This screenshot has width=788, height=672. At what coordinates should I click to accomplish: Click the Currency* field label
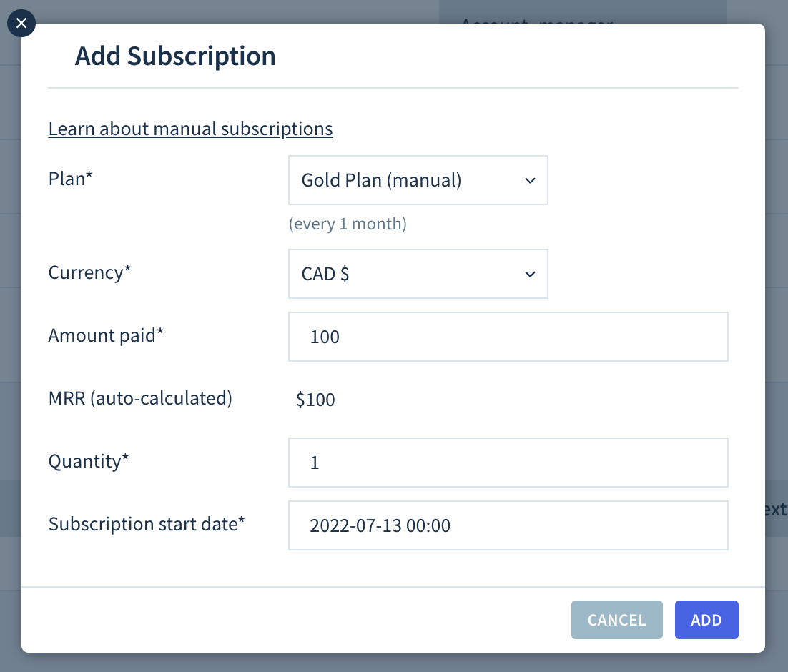point(89,272)
